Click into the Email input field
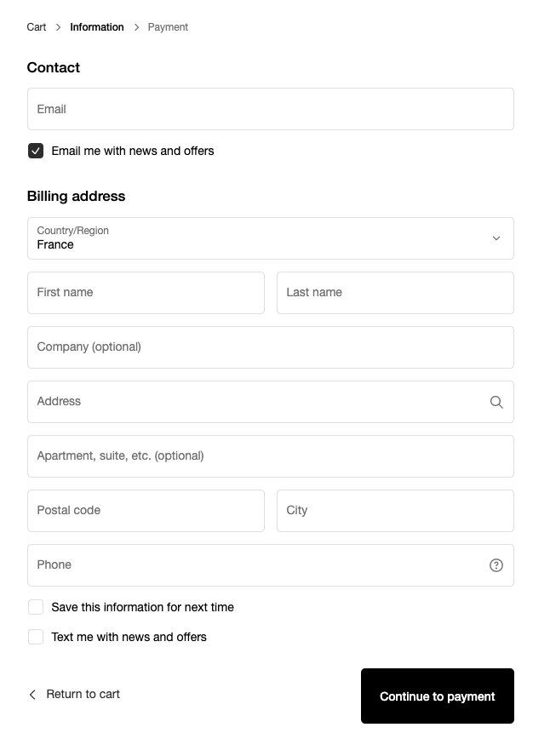 pos(271,108)
